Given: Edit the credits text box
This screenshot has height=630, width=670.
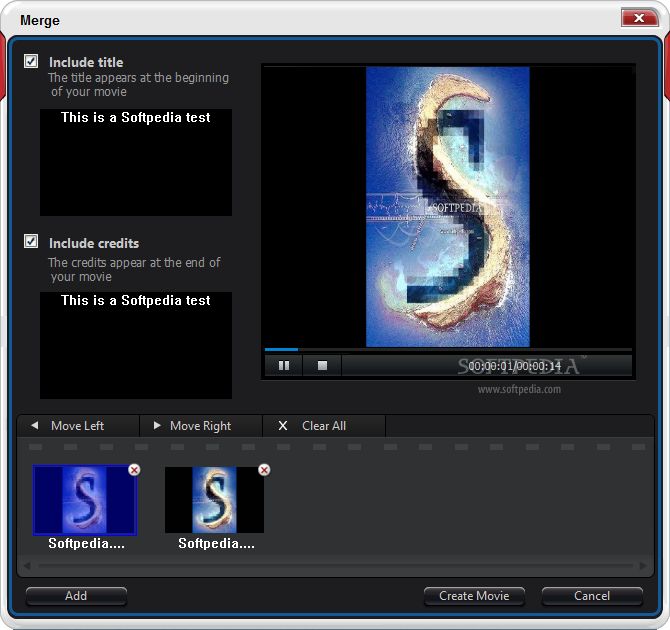Looking at the screenshot, I should click(x=136, y=345).
